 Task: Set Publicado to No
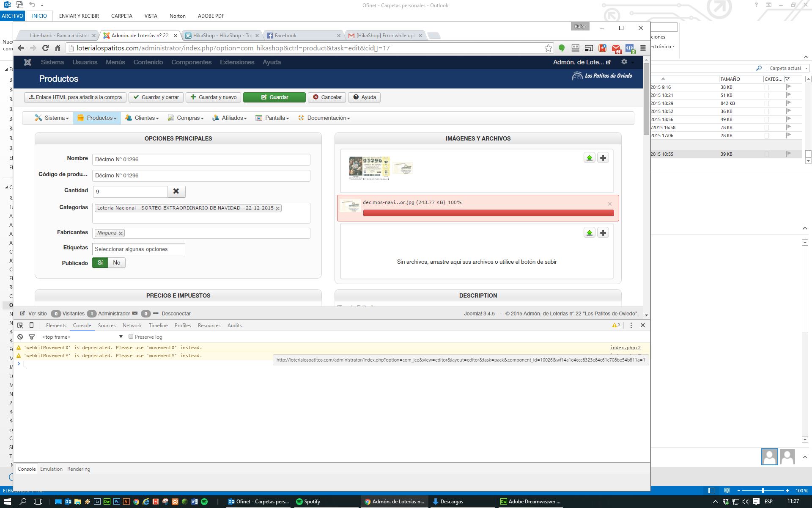coord(116,262)
